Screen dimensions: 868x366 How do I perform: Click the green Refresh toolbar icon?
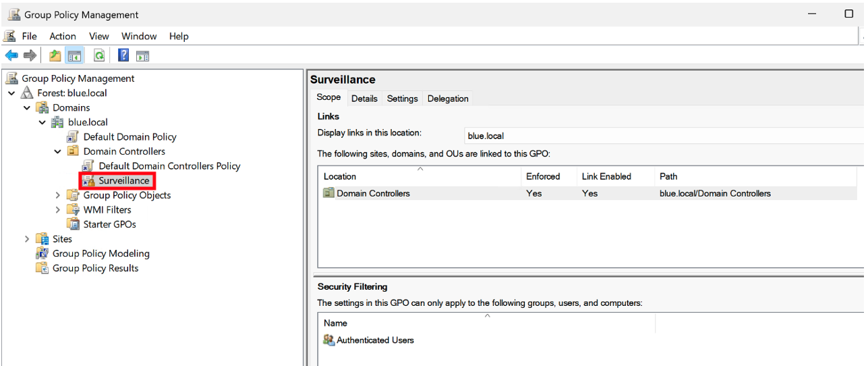point(99,55)
